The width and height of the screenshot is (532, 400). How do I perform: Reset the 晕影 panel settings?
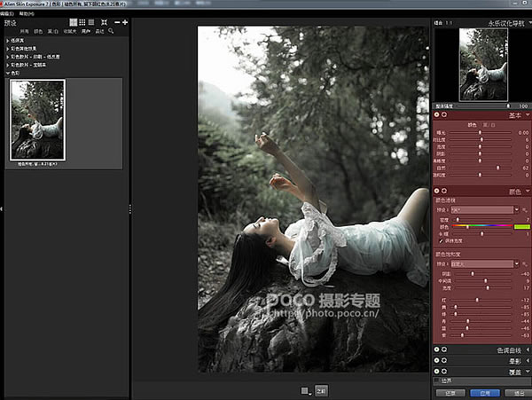coord(444,360)
